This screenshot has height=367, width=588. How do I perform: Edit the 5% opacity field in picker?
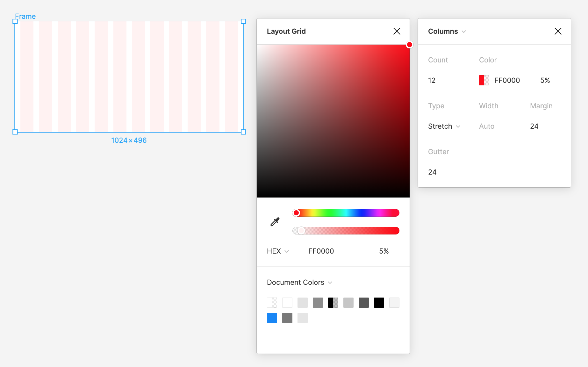384,251
